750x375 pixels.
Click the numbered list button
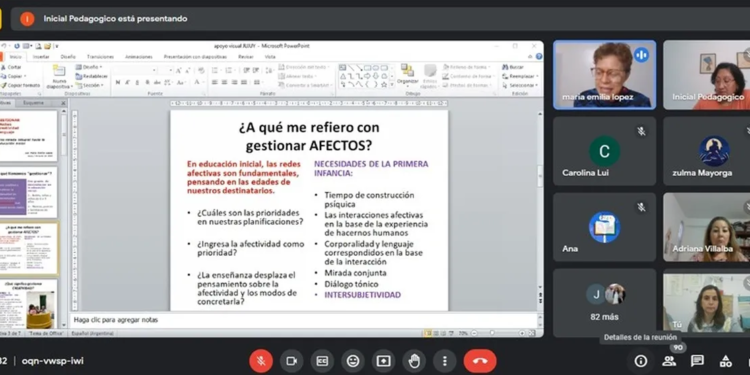point(230,70)
